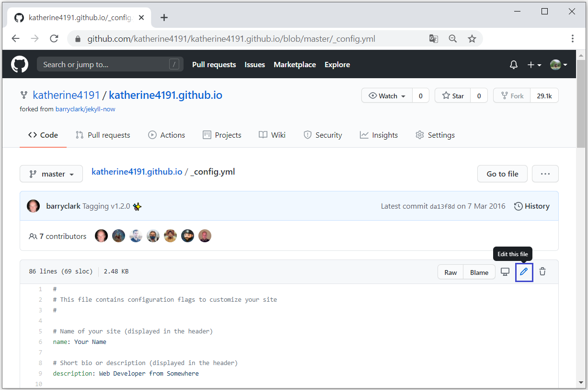This screenshot has height=390, width=588.
Task: Click the pencil Edit this file icon
Action: 524,272
